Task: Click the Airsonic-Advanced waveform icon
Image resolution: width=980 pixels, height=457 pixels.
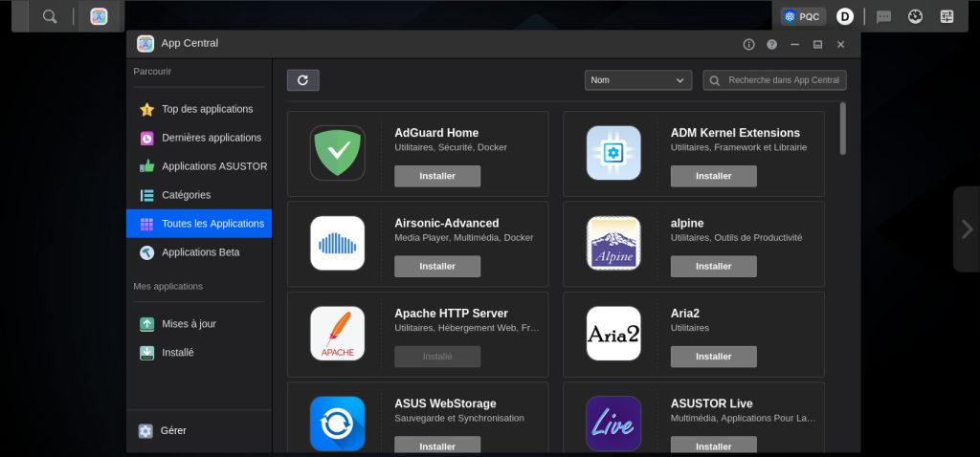Action: click(x=338, y=244)
